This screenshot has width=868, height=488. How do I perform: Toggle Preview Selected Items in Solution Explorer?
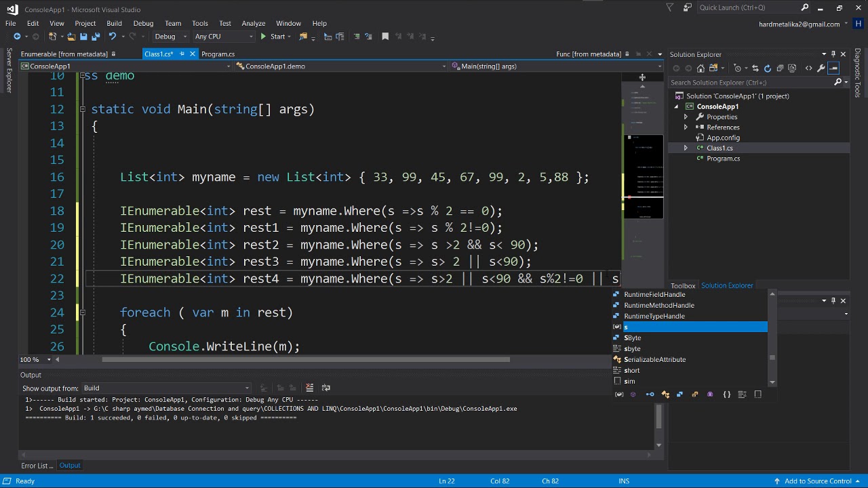[x=833, y=68]
